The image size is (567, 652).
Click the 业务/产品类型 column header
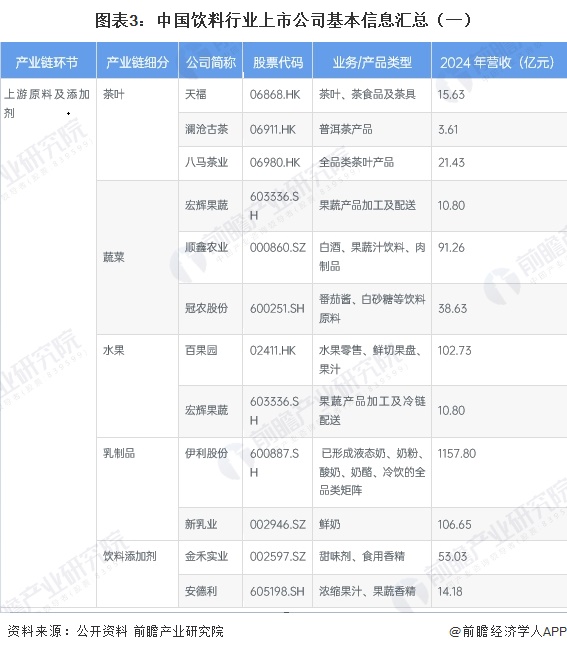pos(372,61)
